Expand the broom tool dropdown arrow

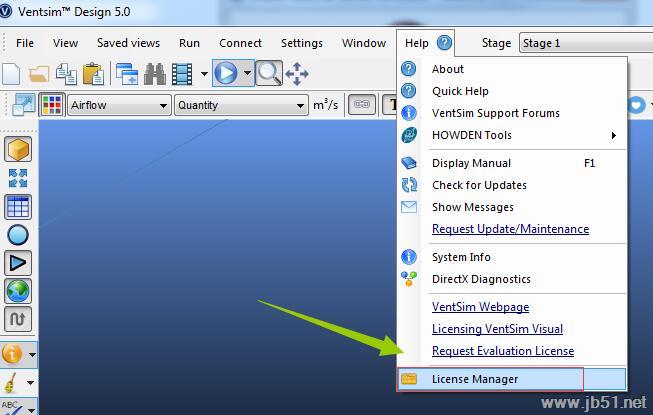pyautogui.click(x=30, y=383)
